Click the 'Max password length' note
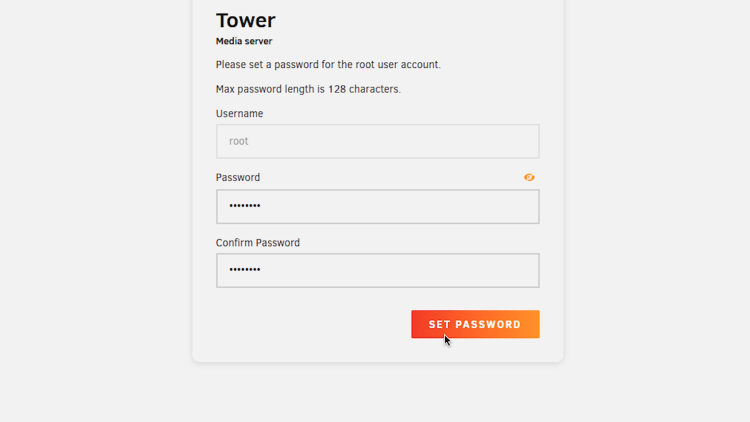The width and height of the screenshot is (750, 422). click(308, 89)
